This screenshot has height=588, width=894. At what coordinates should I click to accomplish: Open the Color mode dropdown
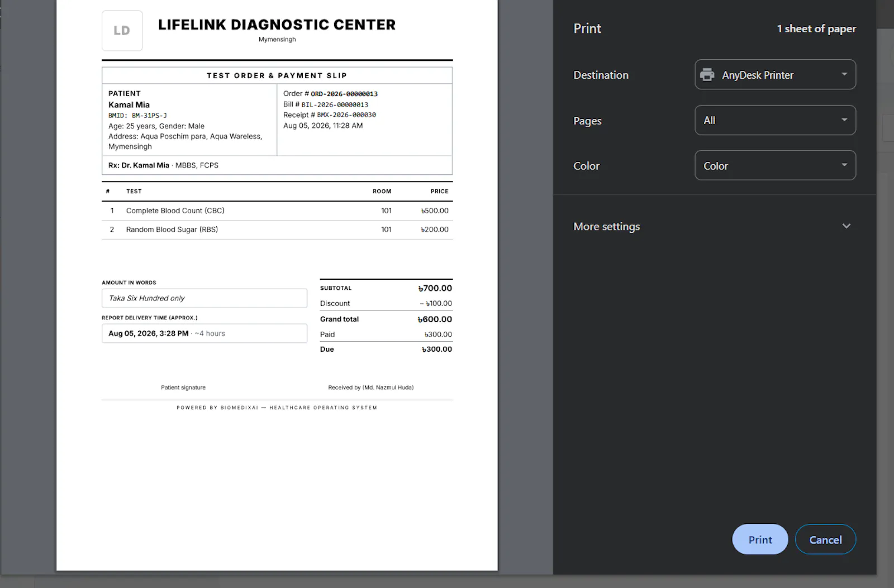pos(775,166)
